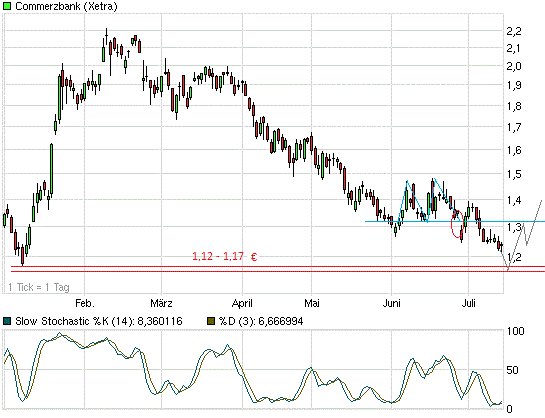The width and height of the screenshot is (545, 418).
Task: Click the 1 Tick = 1 Tag text
Action: (39, 287)
